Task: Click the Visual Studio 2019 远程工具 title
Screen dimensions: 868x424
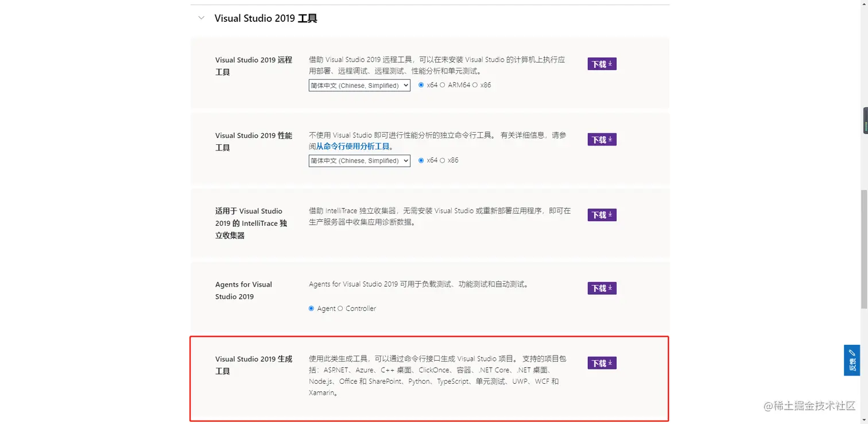Action: point(254,66)
